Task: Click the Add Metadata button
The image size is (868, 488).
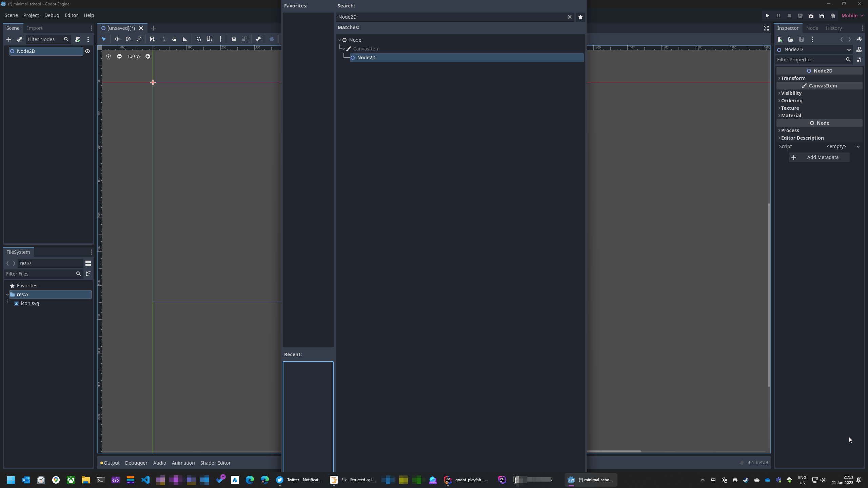Action: 819,157
